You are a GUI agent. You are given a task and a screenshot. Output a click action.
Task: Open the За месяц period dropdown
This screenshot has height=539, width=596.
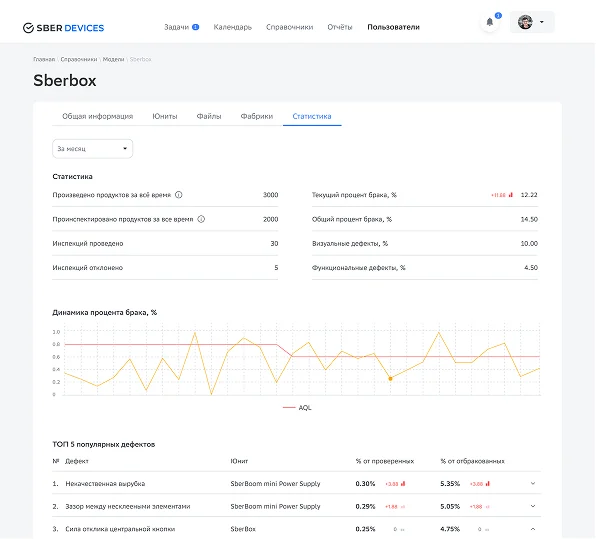point(92,149)
